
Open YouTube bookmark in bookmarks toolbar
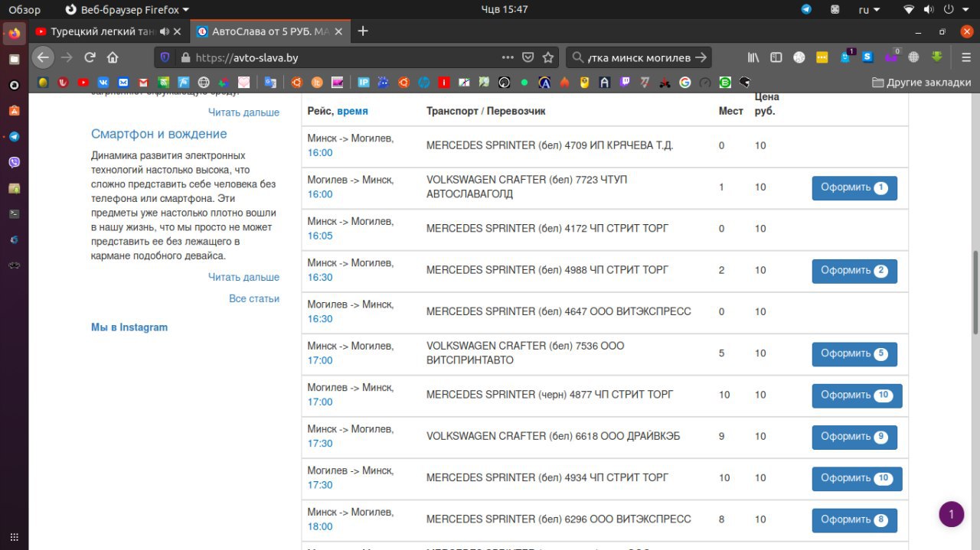(x=83, y=82)
